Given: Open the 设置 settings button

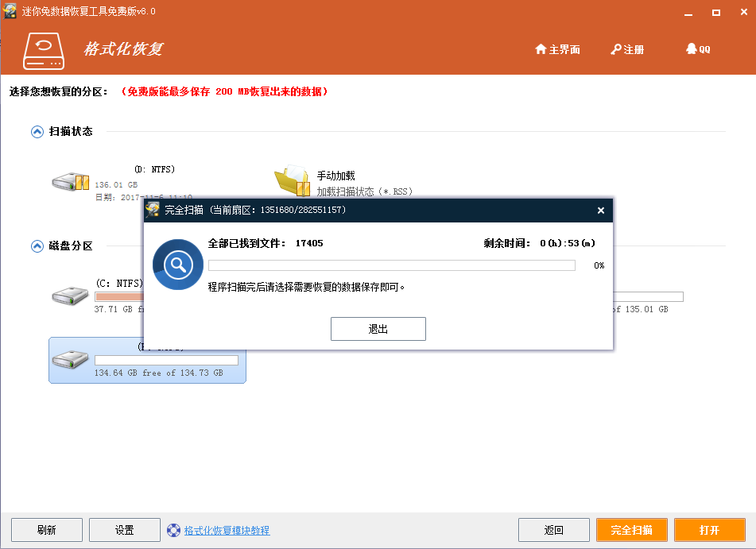Looking at the screenshot, I should click(124, 530).
